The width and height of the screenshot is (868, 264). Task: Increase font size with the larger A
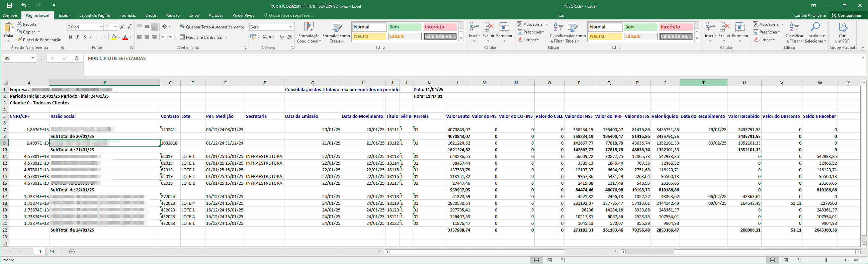coord(122,27)
